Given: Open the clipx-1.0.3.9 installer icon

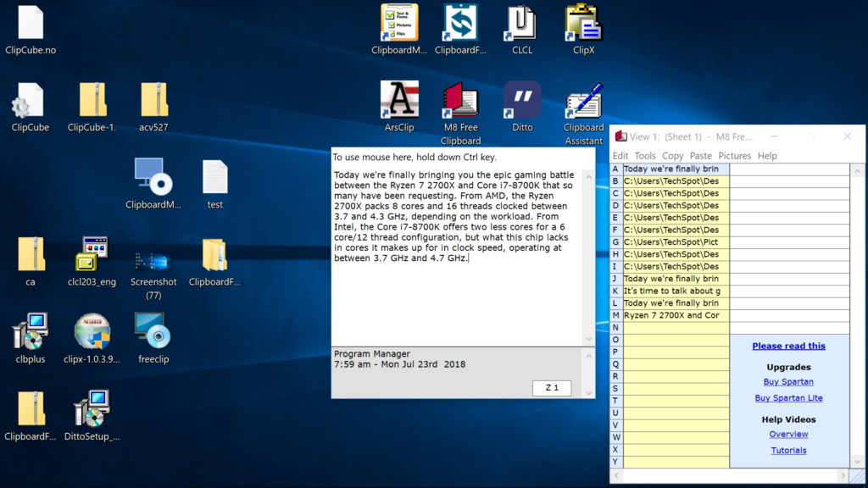Looking at the screenshot, I should (x=91, y=330).
